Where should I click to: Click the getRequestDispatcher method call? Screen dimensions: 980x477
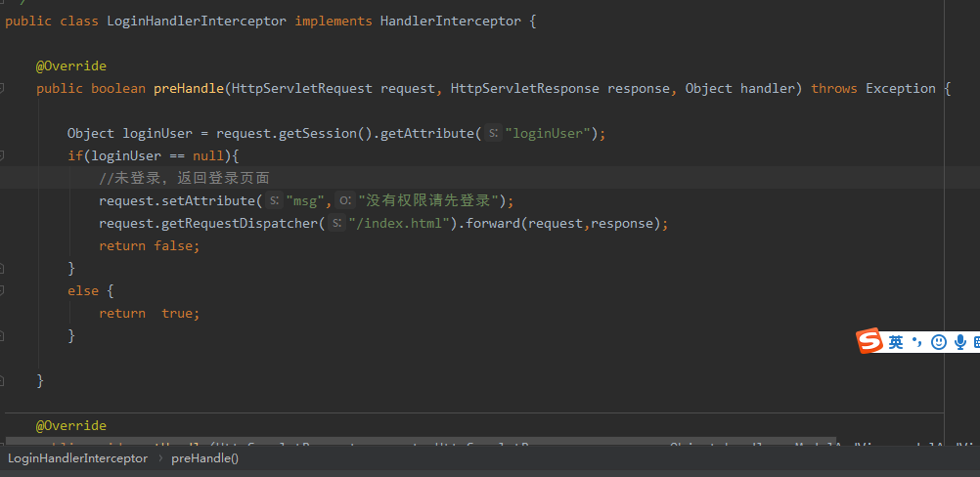pyautogui.click(x=240, y=224)
